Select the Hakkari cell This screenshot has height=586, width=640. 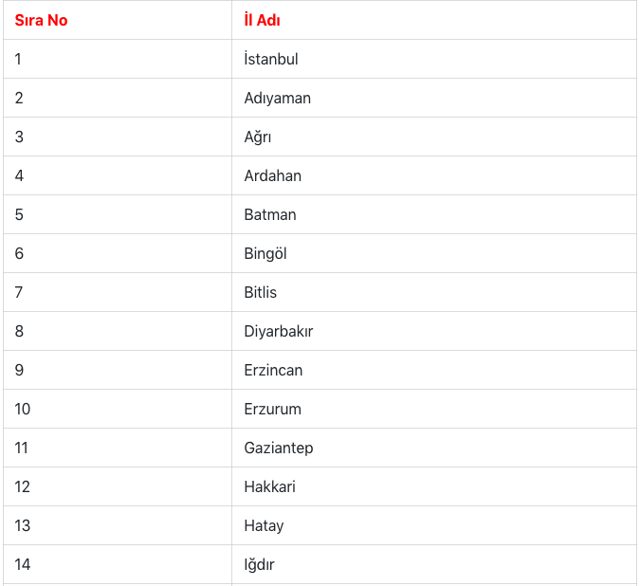coord(270,487)
